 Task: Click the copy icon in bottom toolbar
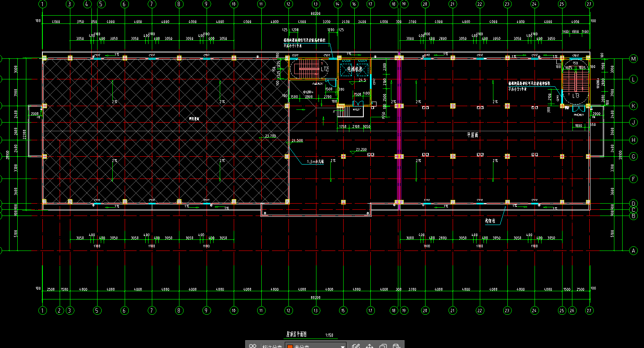point(383,346)
